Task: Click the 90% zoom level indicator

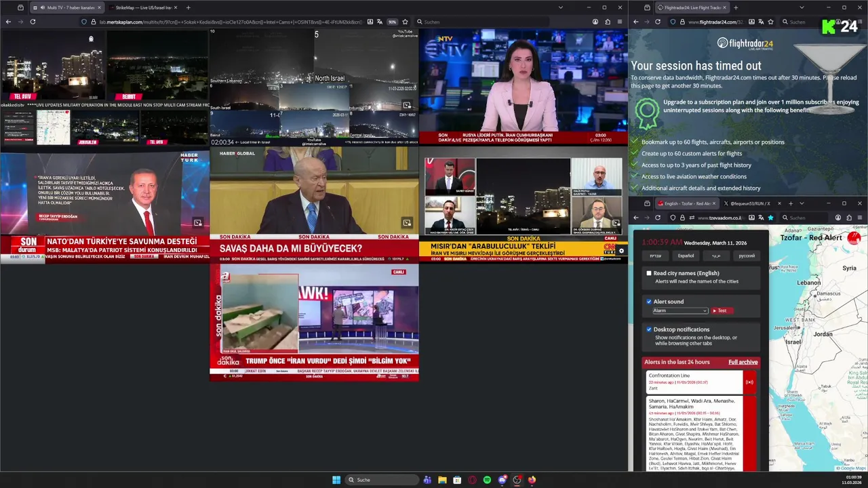Action: pos(392,22)
